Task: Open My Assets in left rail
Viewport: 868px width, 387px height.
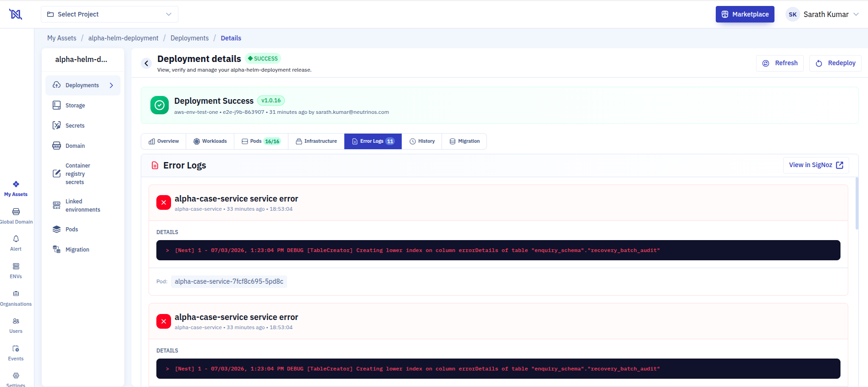Action: (x=16, y=189)
